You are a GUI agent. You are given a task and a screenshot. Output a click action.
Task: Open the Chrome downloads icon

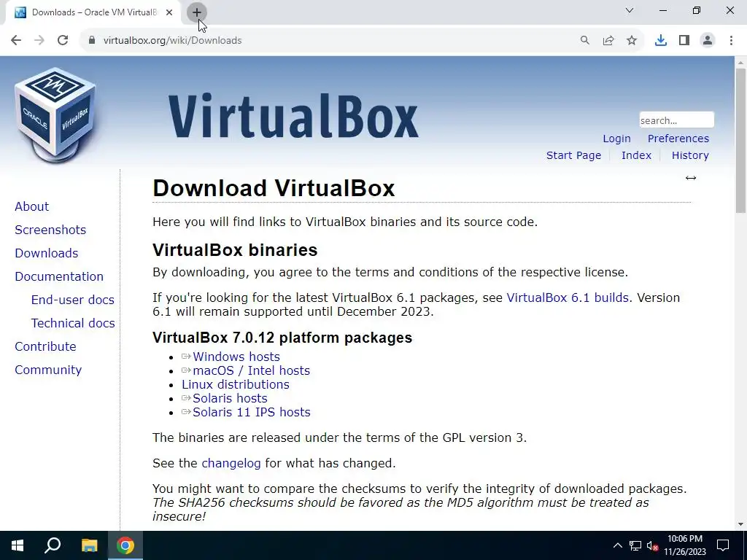(661, 41)
